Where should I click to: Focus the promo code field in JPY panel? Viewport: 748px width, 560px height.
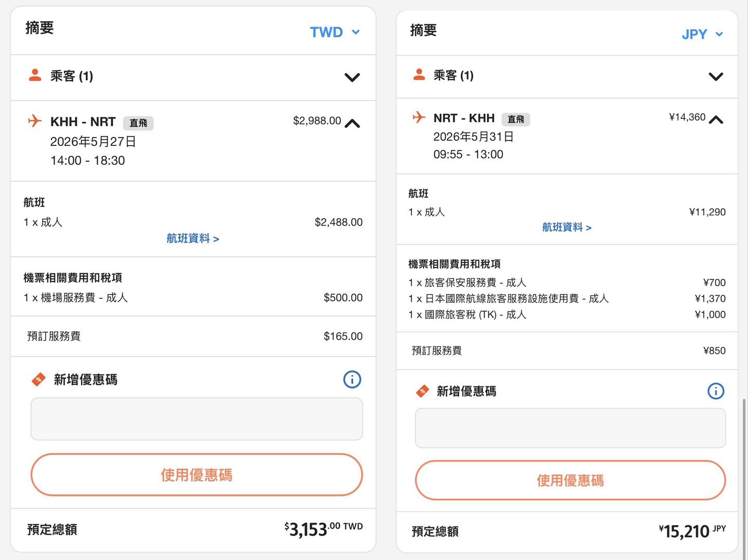(570, 428)
